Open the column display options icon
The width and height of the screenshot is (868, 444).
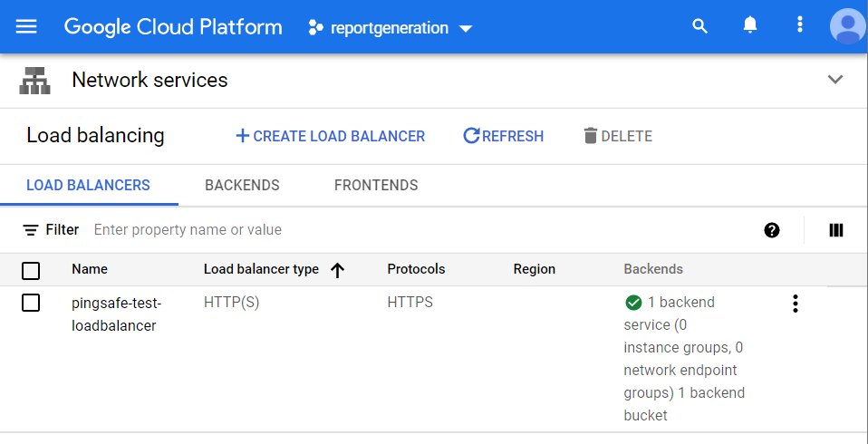tap(836, 230)
